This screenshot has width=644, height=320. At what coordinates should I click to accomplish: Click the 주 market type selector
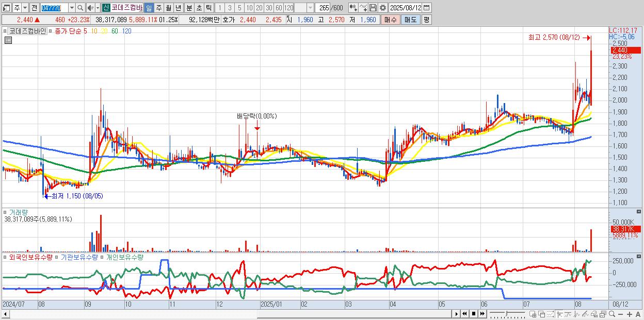tap(17, 8)
